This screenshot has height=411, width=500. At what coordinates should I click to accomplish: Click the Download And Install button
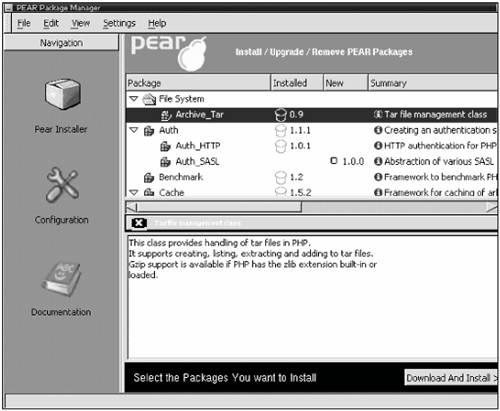click(x=451, y=378)
